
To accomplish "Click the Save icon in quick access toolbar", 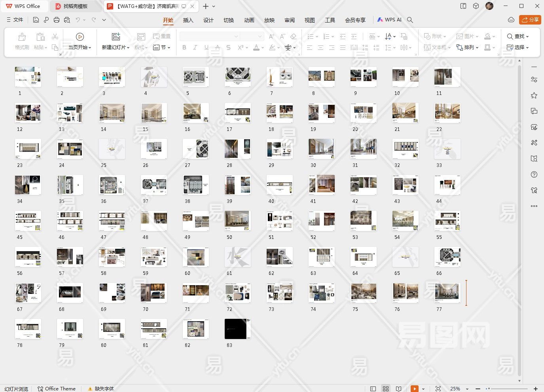I will (36, 20).
